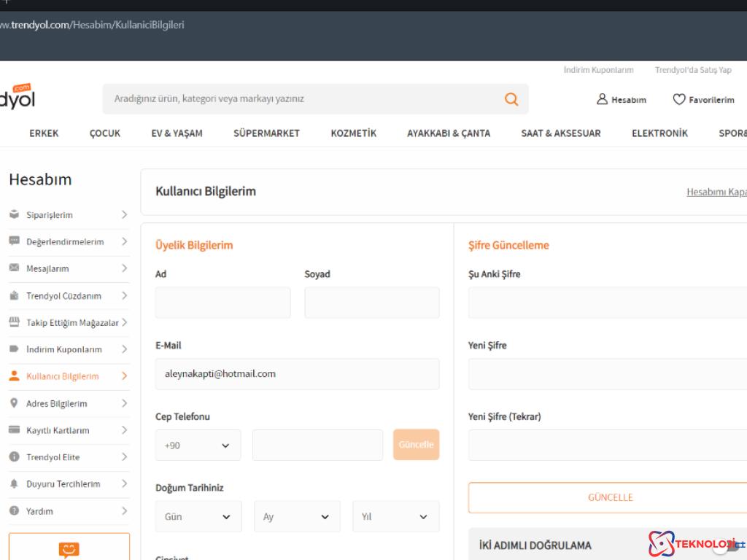Open Değerlendirmelerim in the account sidebar
Screen dimensions: 747x560
pos(66,242)
